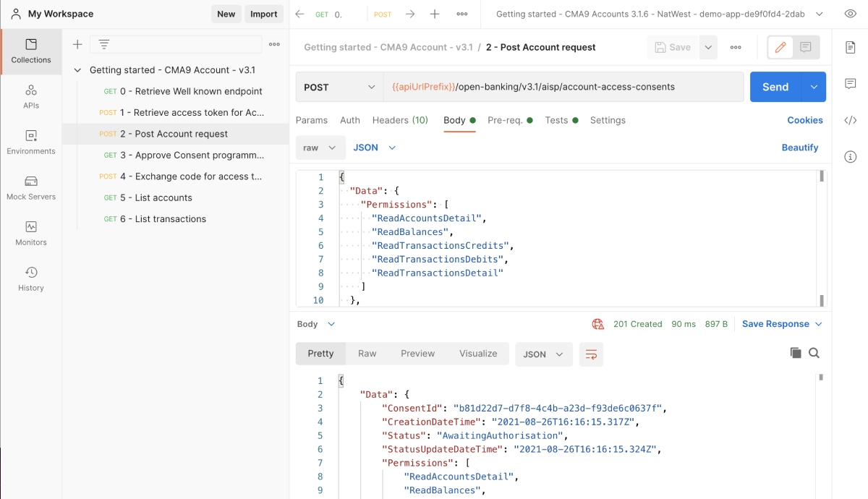Click the request URL input field

click(563, 87)
